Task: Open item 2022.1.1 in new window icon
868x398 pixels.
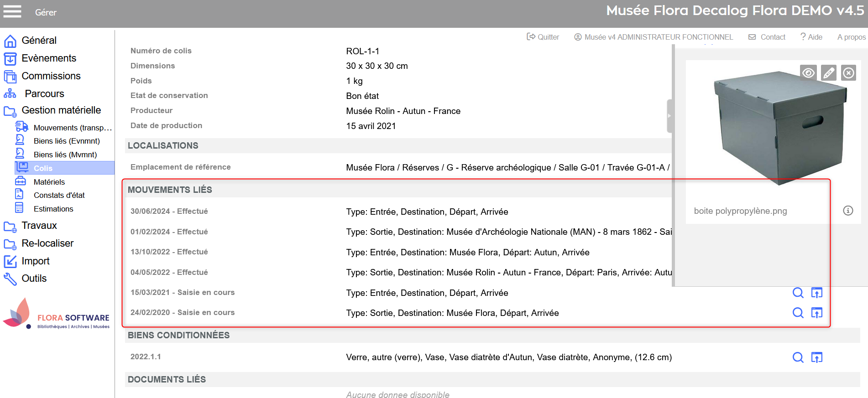Action: click(x=816, y=357)
